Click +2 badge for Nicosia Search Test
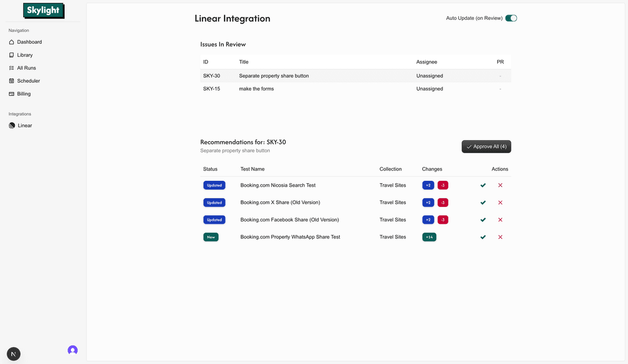This screenshot has width=628, height=364. tap(428, 185)
